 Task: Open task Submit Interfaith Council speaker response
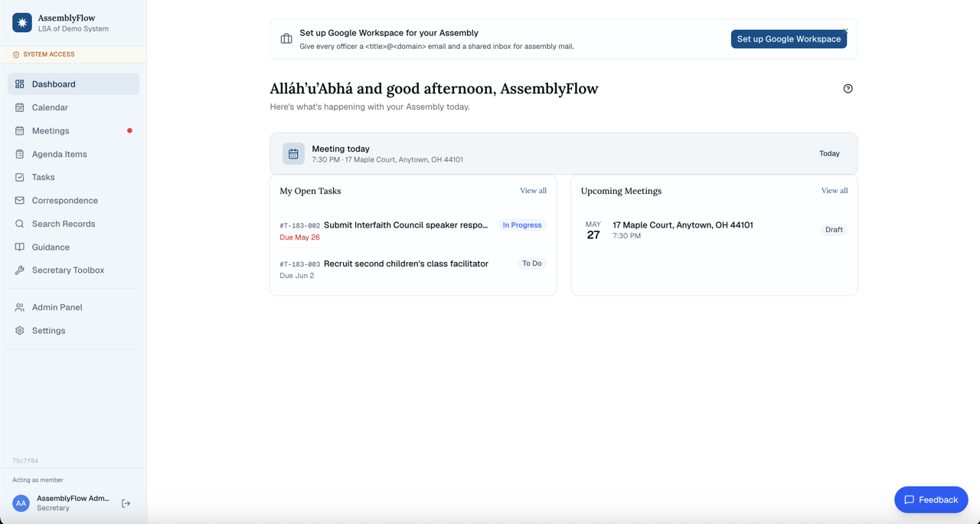[406, 225]
